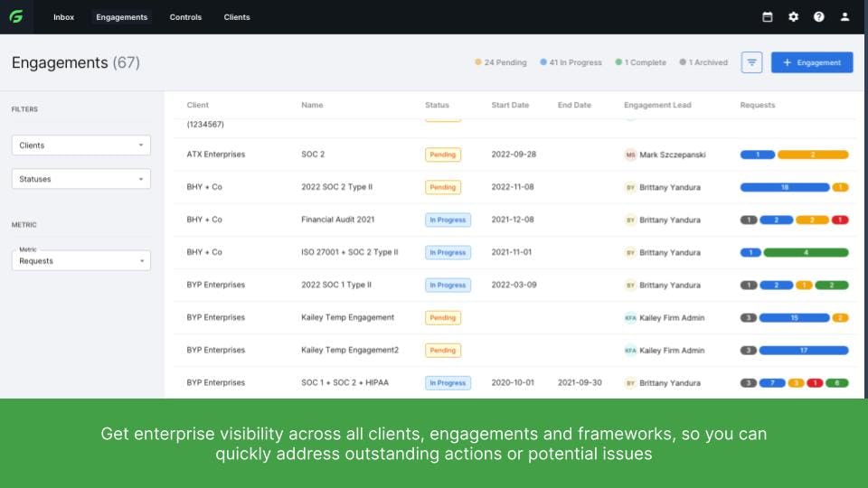Viewport: 868px width, 488px height.
Task: Click blue 15 request bar for Kailey Temp Engagement
Action: (794, 318)
